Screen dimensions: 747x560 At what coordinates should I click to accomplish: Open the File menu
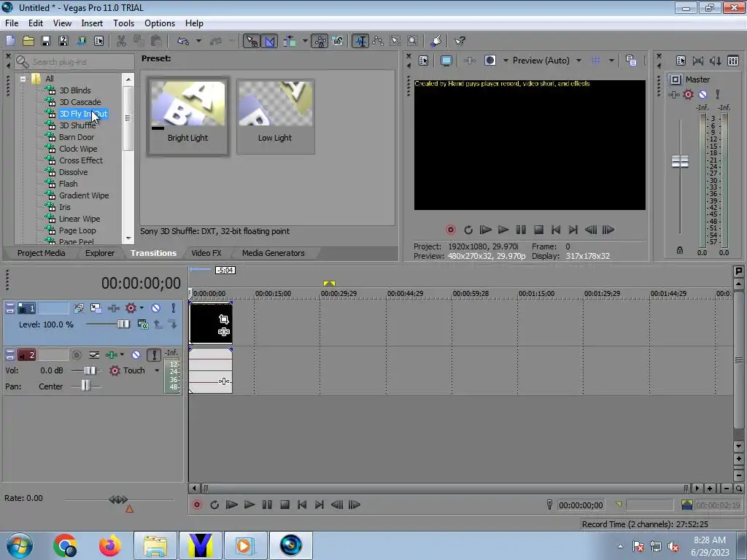[x=12, y=23]
